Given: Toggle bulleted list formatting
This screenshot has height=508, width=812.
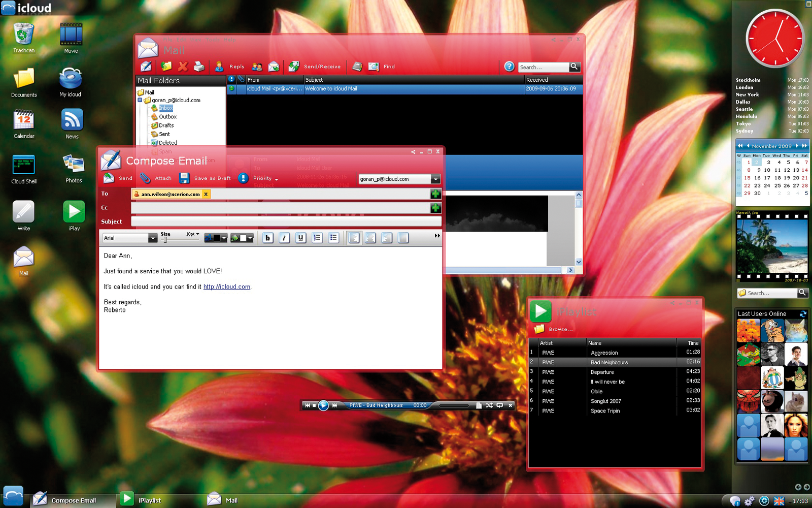Looking at the screenshot, I should pos(333,238).
